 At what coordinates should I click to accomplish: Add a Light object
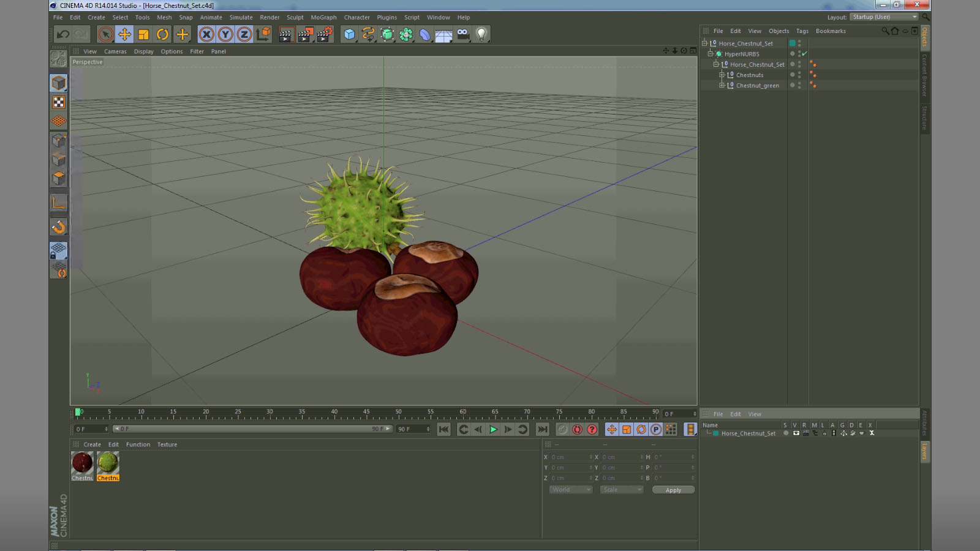[x=482, y=34]
